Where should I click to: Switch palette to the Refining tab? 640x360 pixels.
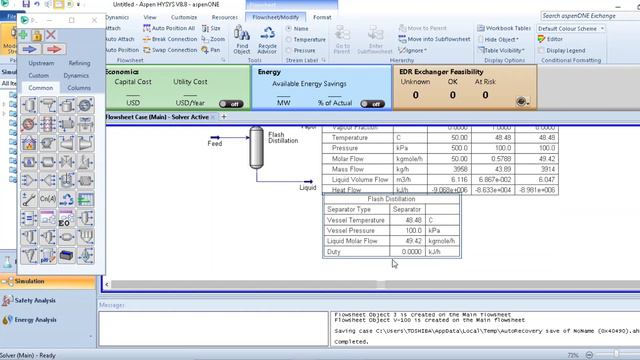(x=79, y=63)
